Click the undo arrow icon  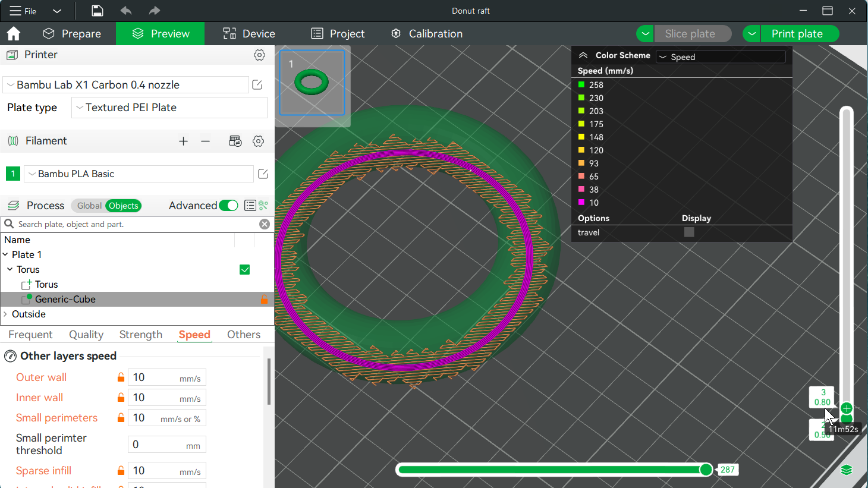(x=126, y=11)
